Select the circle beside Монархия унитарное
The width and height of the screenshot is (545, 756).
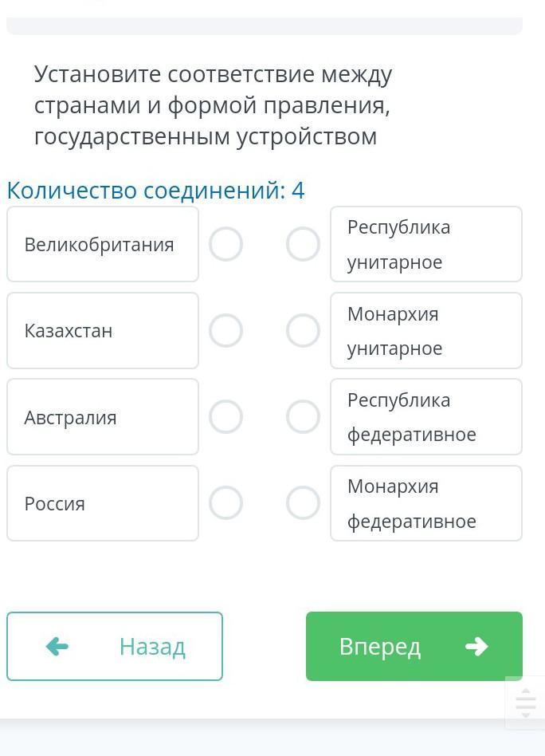tap(303, 330)
